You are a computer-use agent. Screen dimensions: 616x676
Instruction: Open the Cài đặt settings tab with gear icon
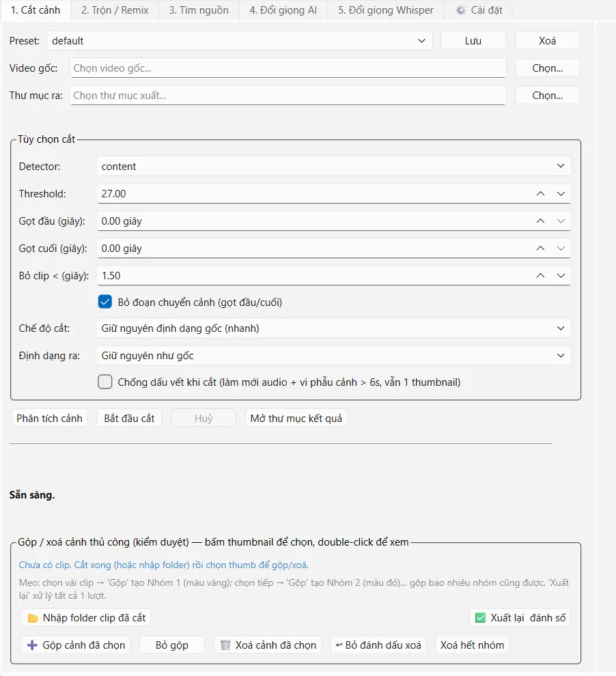click(x=478, y=10)
